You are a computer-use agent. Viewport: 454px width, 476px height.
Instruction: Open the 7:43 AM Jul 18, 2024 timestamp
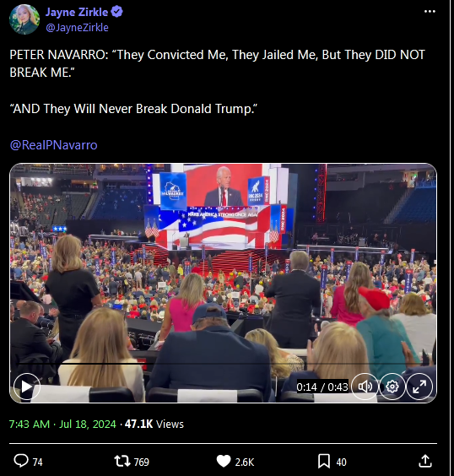(x=62, y=424)
